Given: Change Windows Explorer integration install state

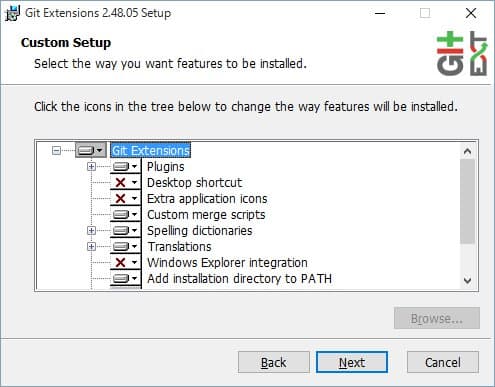Looking at the screenshot, I should click(126, 262).
